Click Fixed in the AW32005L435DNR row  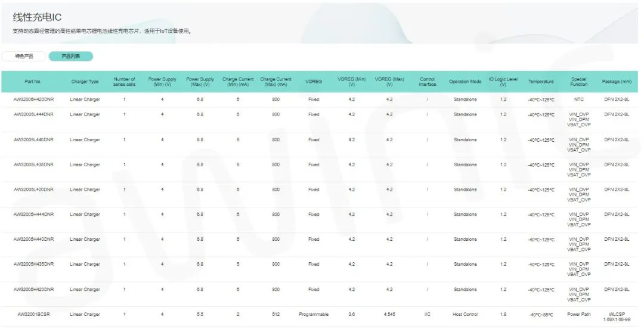[314, 164]
